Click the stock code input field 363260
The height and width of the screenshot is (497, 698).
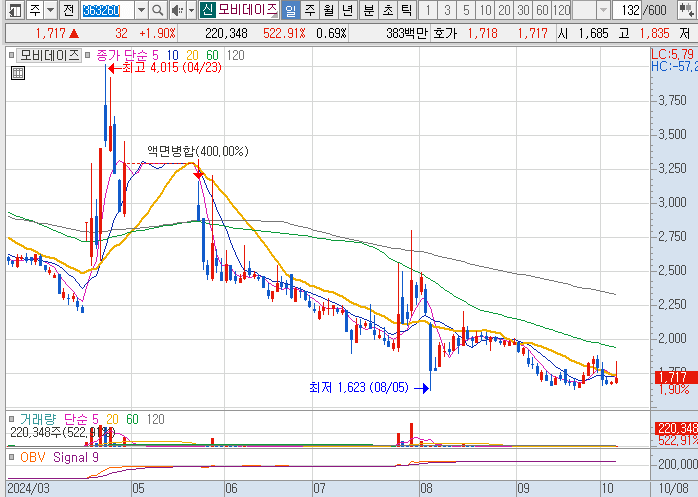107,10
